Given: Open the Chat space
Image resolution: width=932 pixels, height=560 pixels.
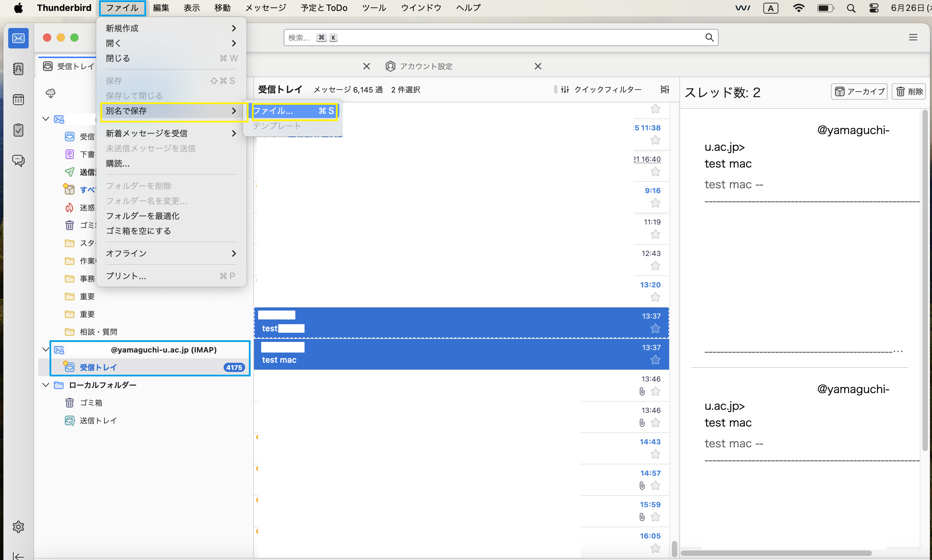Looking at the screenshot, I should tap(18, 161).
